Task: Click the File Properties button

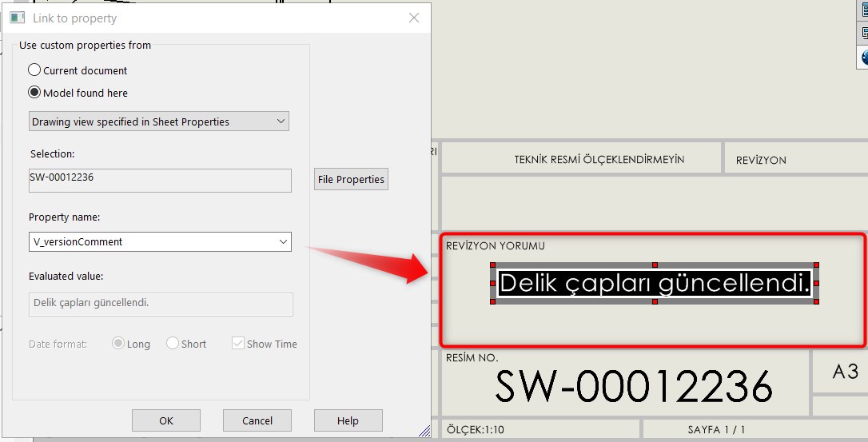Action: point(351,180)
